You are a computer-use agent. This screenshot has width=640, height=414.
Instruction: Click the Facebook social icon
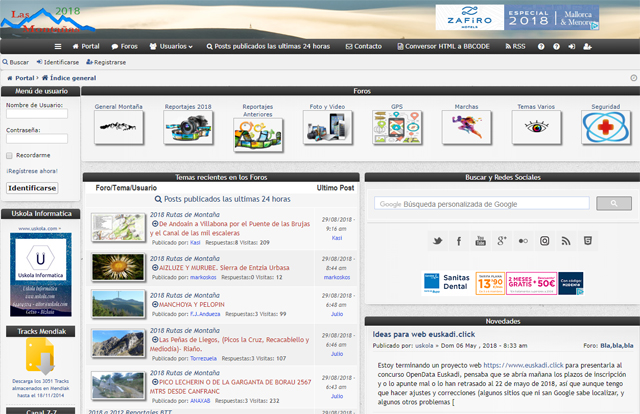tap(459, 241)
